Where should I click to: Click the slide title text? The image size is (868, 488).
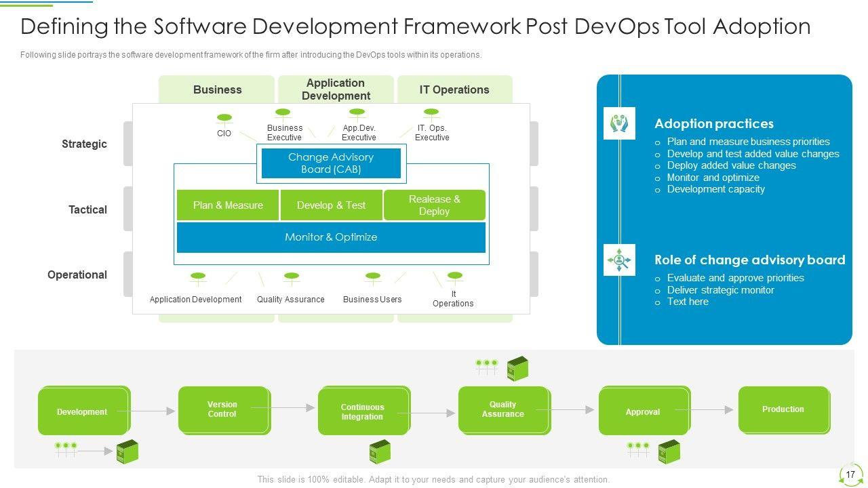[416, 26]
